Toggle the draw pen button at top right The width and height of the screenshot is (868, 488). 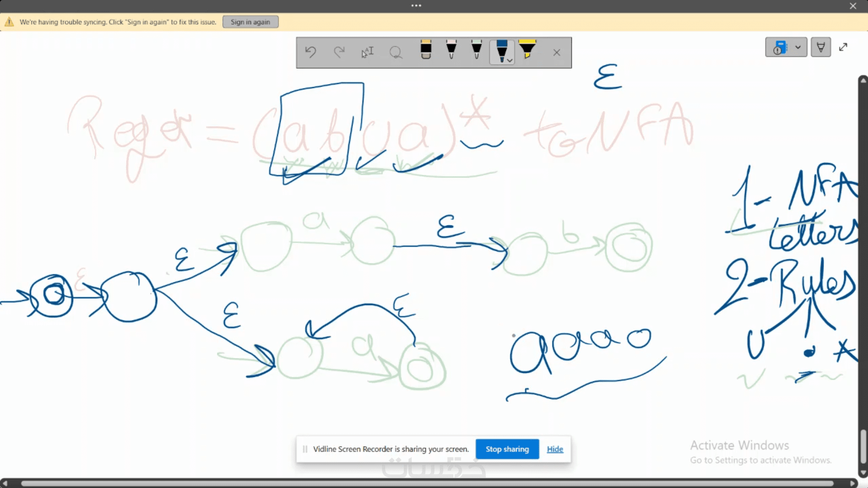click(821, 47)
